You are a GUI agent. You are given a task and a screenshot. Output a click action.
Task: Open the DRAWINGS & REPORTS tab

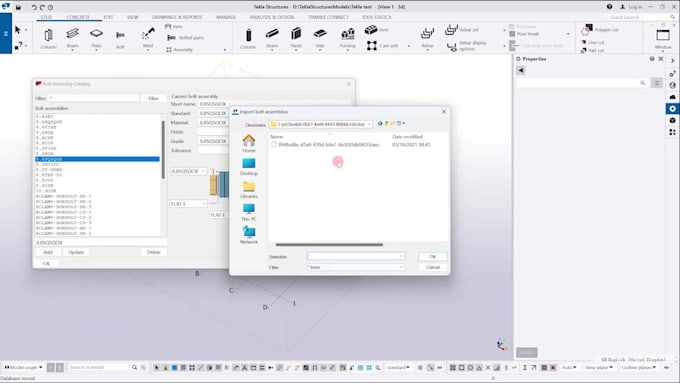(x=177, y=17)
